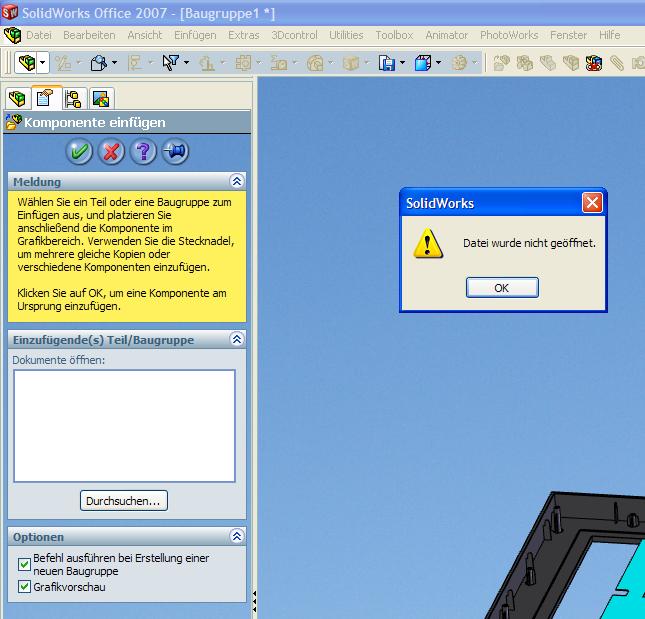Open the fourth manager tab with the colorful picture icon
The width and height of the screenshot is (645, 619).
click(x=101, y=99)
